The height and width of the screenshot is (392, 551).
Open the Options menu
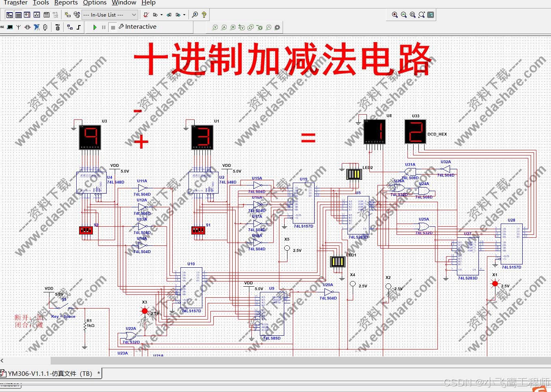pyautogui.click(x=95, y=2)
